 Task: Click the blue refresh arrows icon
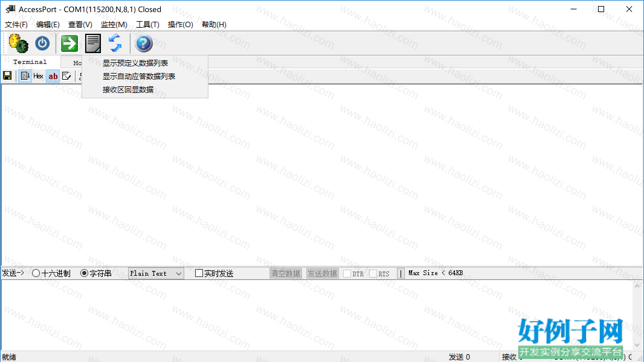[x=115, y=43]
